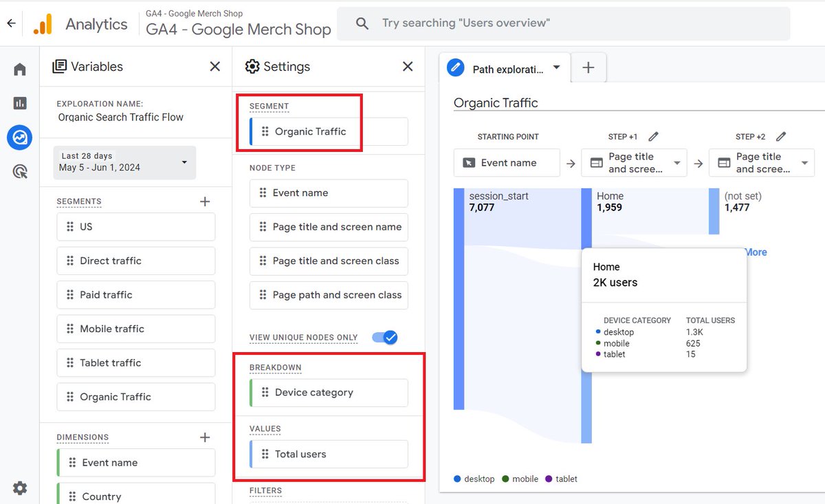Click drag handle of Tablet traffic segment
Screen dimensions: 825x504
[69, 362]
